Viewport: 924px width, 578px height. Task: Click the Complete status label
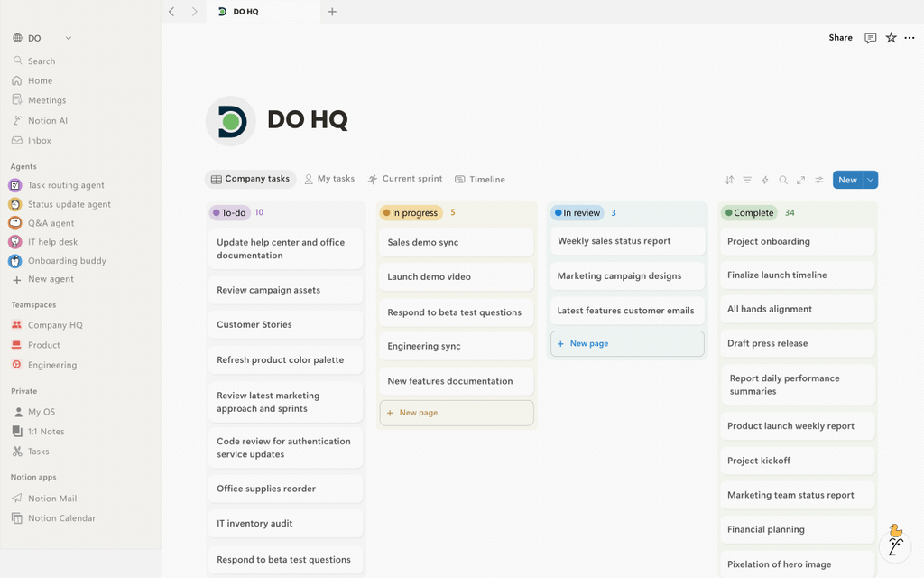750,213
